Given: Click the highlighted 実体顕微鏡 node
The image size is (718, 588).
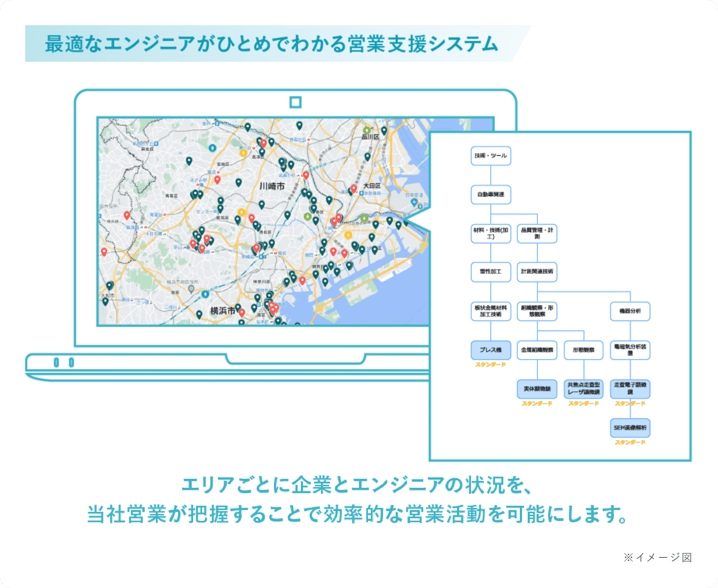Looking at the screenshot, I should [537, 389].
